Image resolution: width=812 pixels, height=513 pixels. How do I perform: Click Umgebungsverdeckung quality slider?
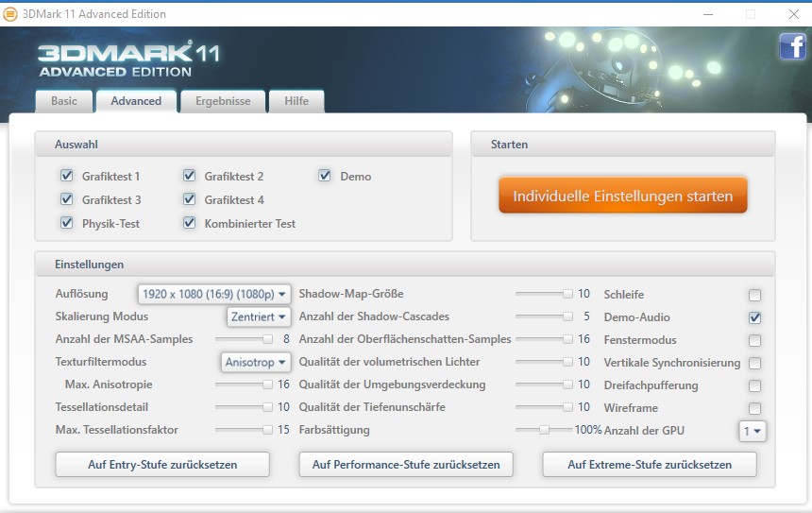pos(544,385)
